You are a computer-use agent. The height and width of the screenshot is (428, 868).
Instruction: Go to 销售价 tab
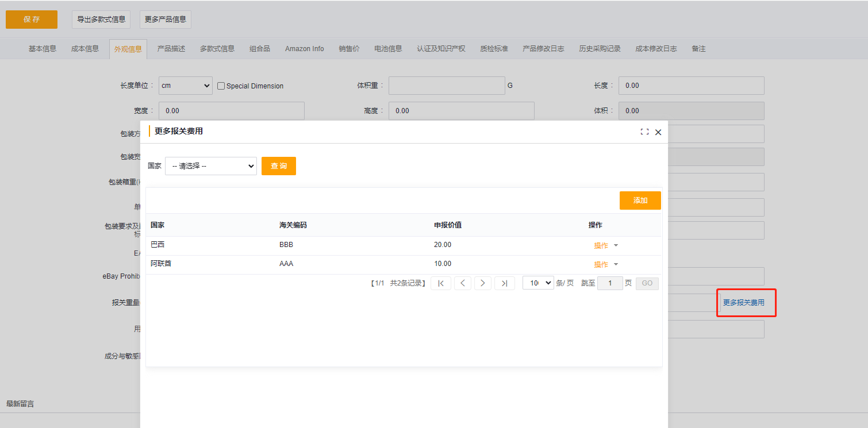pos(349,49)
